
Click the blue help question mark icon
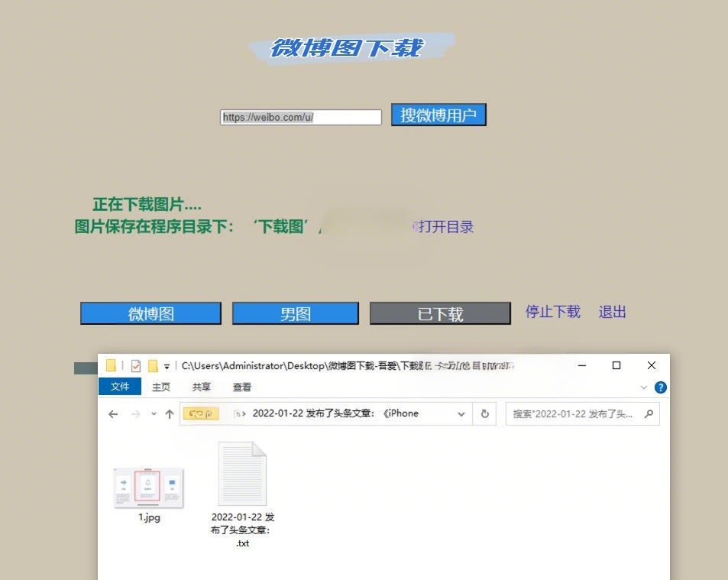tap(661, 387)
